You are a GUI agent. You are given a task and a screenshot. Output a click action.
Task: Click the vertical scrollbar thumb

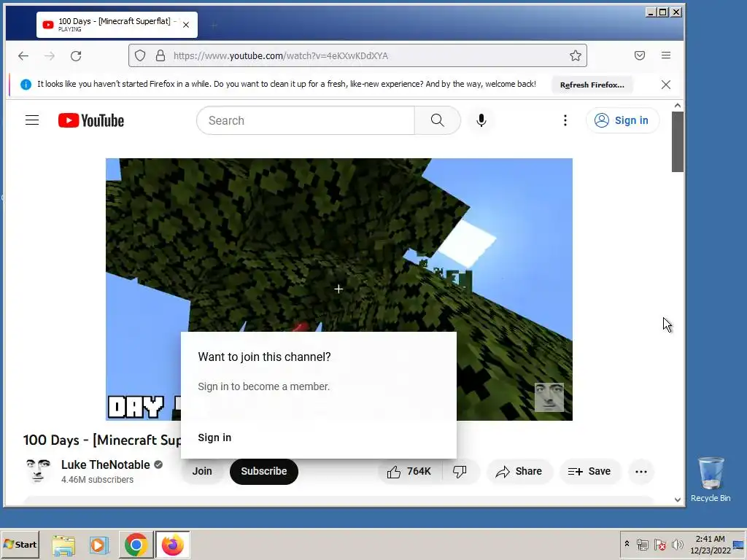(x=678, y=142)
